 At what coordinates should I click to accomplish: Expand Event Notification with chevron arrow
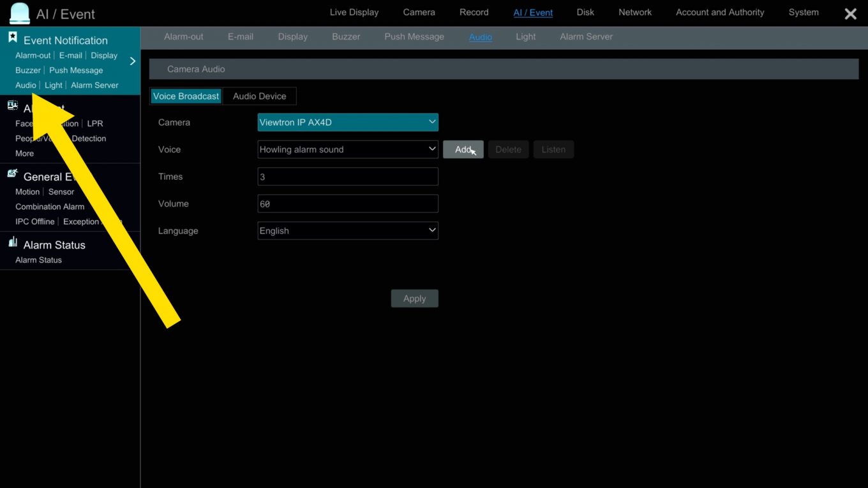coord(133,61)
